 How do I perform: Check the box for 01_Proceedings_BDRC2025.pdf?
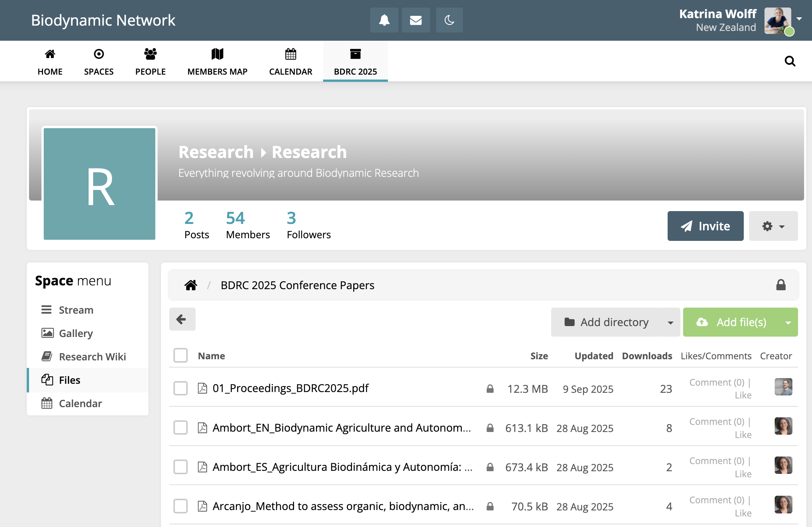181,388
